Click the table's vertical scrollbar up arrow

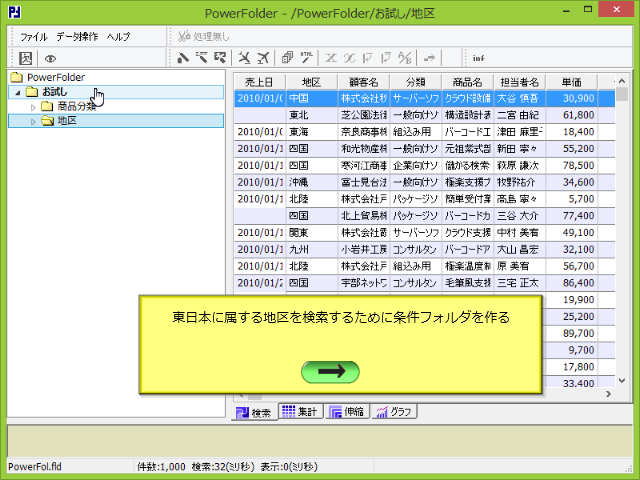tap(622, 81)
